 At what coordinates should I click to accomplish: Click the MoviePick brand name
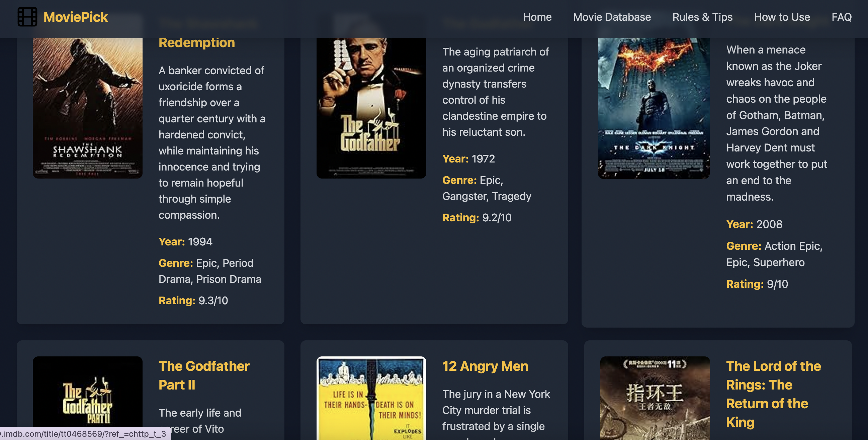click(76, 17)
